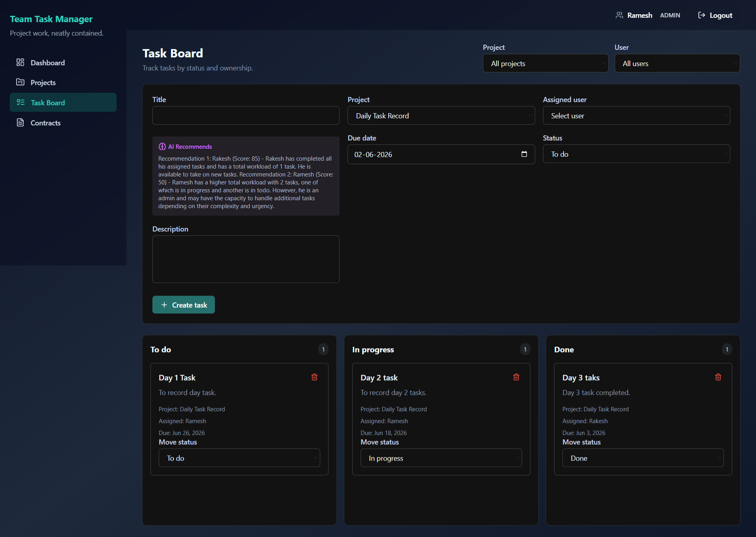Open the calendar picker icon in Due date

(x=524, y=154)
